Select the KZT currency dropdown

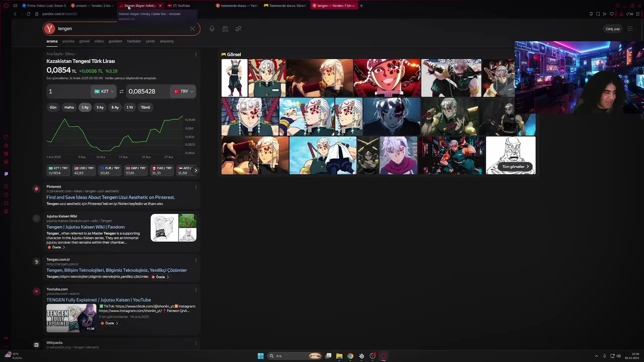click(x=104, y=92)
